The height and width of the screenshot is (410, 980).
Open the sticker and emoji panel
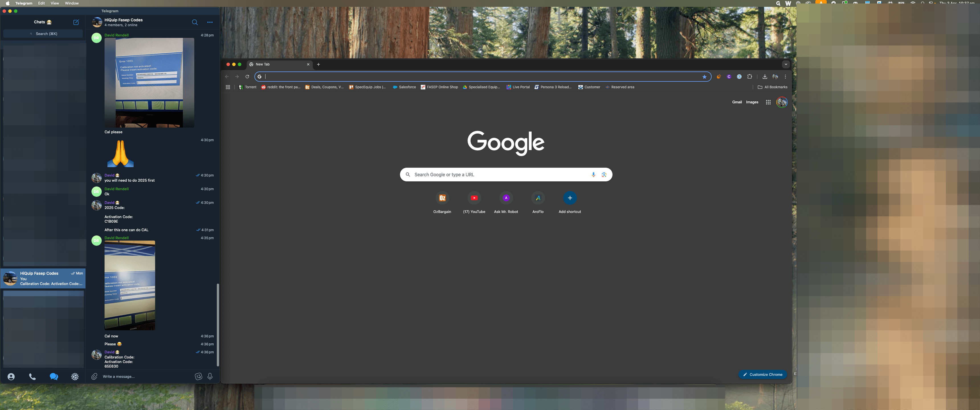point(199,376)
